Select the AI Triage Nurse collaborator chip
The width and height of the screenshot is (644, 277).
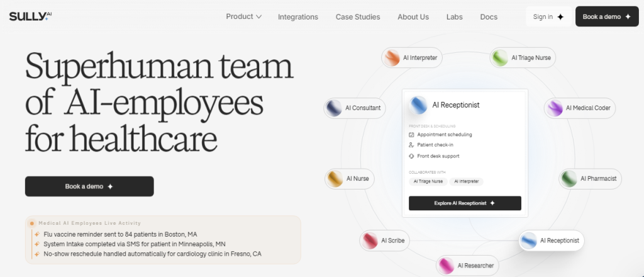coord(428,181)
